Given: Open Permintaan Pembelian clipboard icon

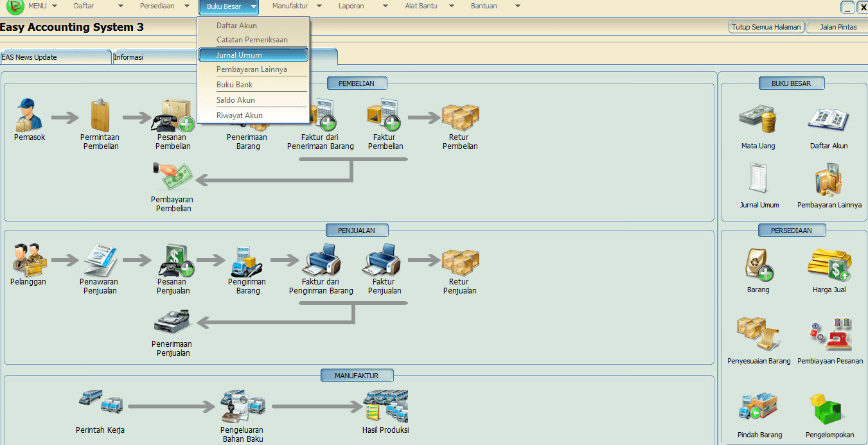Looking at the screenshot, I should tap(100, 115).
